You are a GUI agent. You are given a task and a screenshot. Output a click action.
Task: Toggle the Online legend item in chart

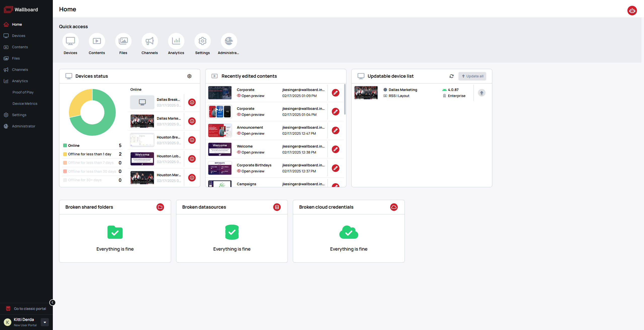point(73,146)
